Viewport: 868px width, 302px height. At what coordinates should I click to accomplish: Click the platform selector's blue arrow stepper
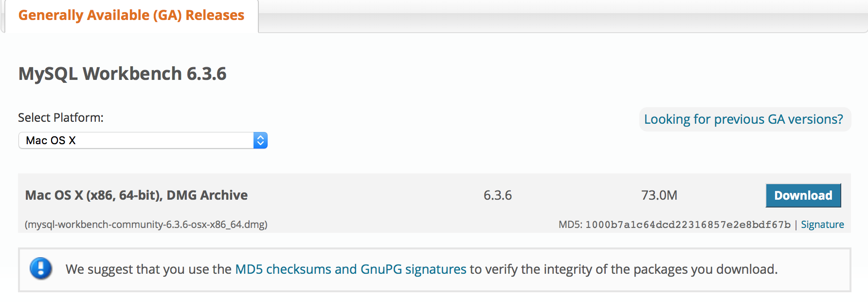pos(260,140)
